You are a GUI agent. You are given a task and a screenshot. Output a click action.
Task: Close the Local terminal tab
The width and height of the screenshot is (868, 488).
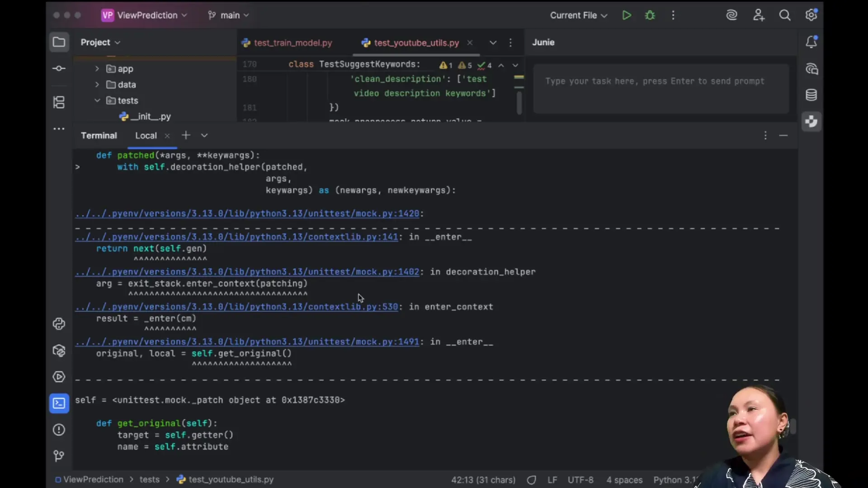(167, 136)
